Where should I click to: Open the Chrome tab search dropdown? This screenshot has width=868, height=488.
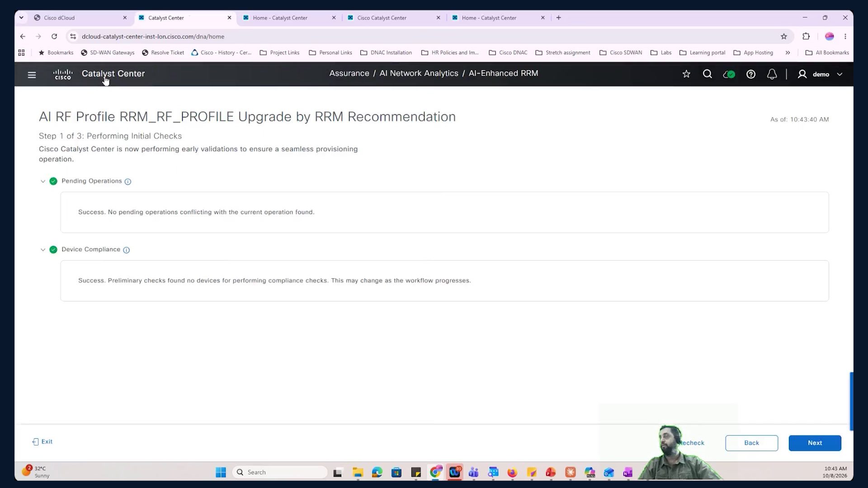click(x=21, y=18)
